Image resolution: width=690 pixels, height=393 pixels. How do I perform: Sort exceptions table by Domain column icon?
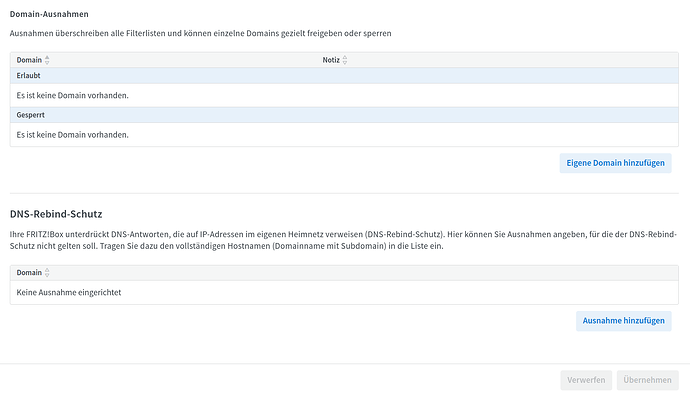pos(47,60)
